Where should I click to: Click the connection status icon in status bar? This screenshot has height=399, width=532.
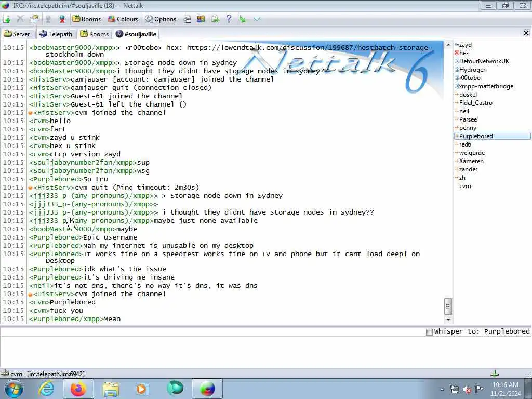(x=5, y=373)
